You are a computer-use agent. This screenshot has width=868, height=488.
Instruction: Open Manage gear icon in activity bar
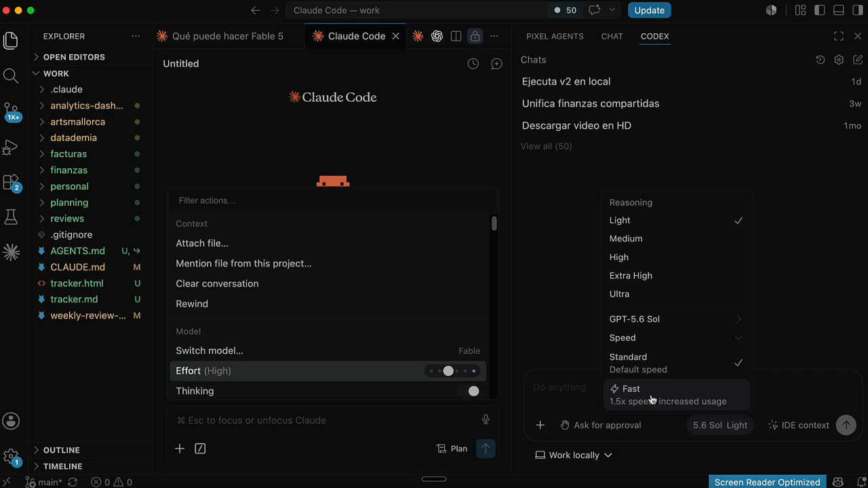12,456
